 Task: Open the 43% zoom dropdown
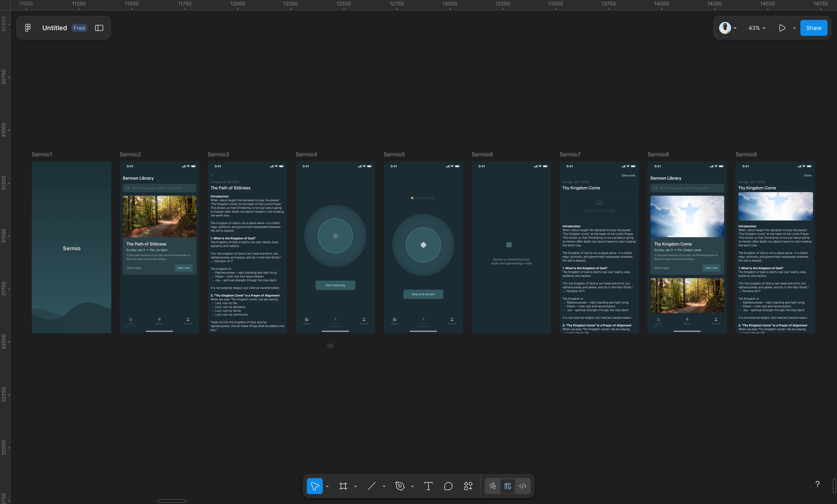click(756, 28)
